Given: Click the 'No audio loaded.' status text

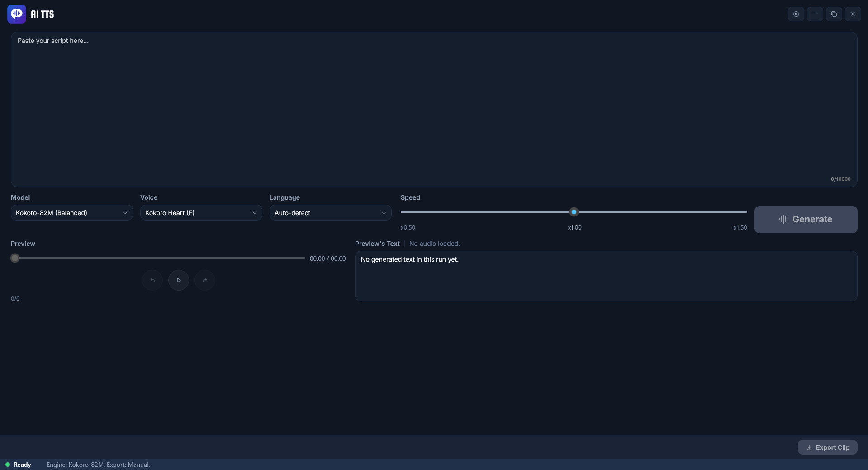Looking at the screenshot, I should 435,244.
